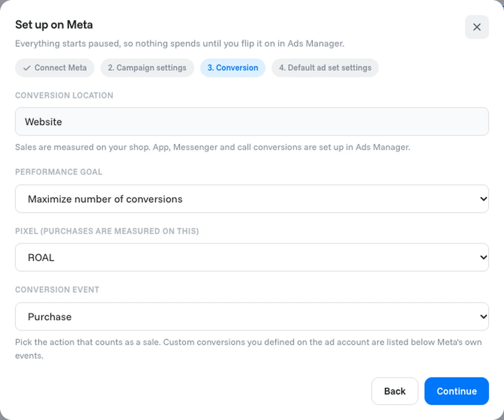Open the ROAL pixel dropdown
The height and width of the screenshot is (420, 504).
[252, 257]
